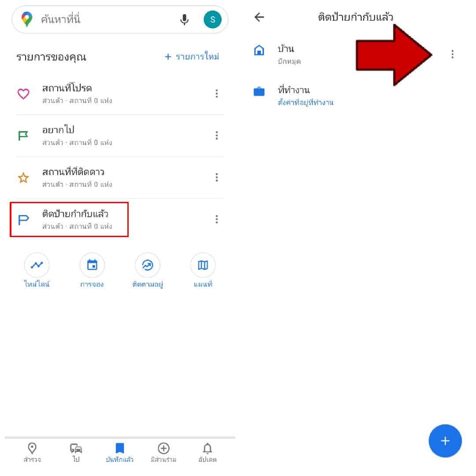Switch to the อัปเดต updates tab
Screen dimensions: 476x476
(x=207, y=452)
